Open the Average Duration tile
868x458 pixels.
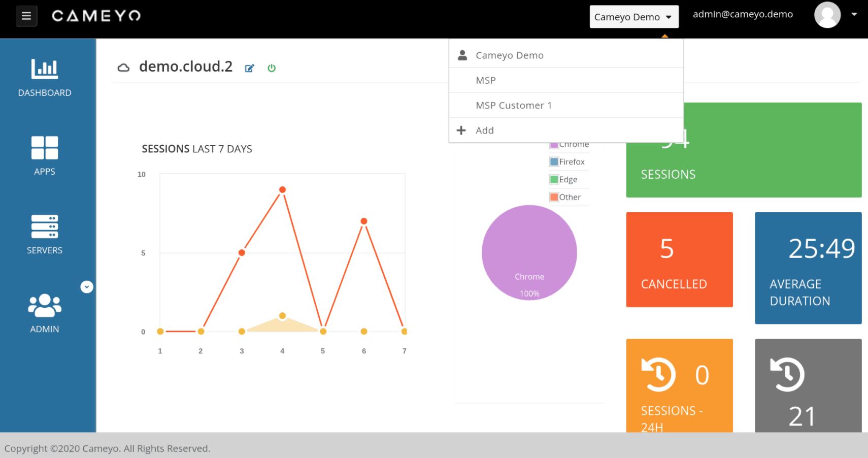[808, 268]
